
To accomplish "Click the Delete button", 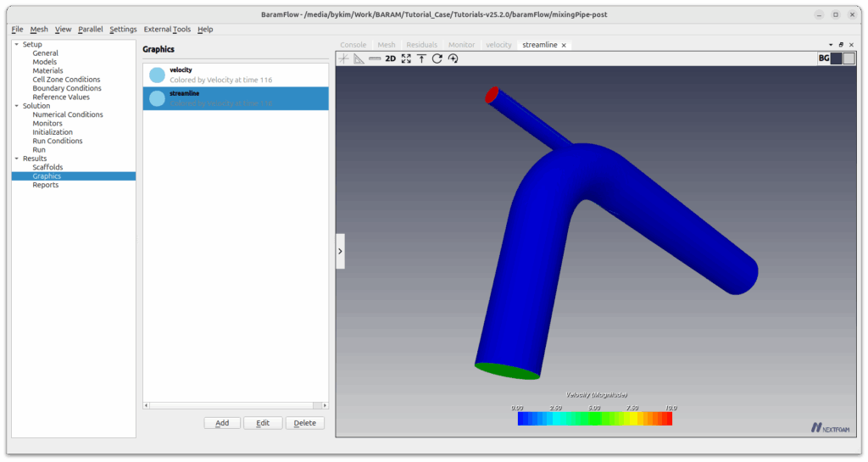I will click(x=305, y=423).
